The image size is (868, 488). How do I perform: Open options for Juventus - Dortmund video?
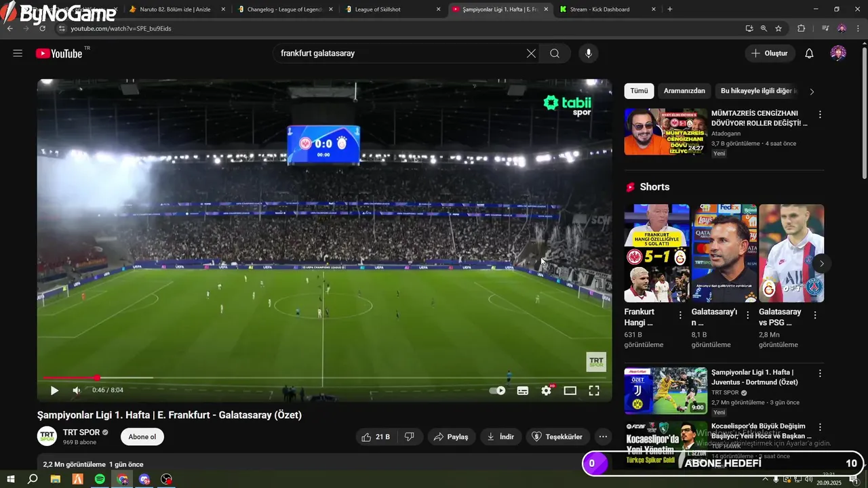(820, 373)
